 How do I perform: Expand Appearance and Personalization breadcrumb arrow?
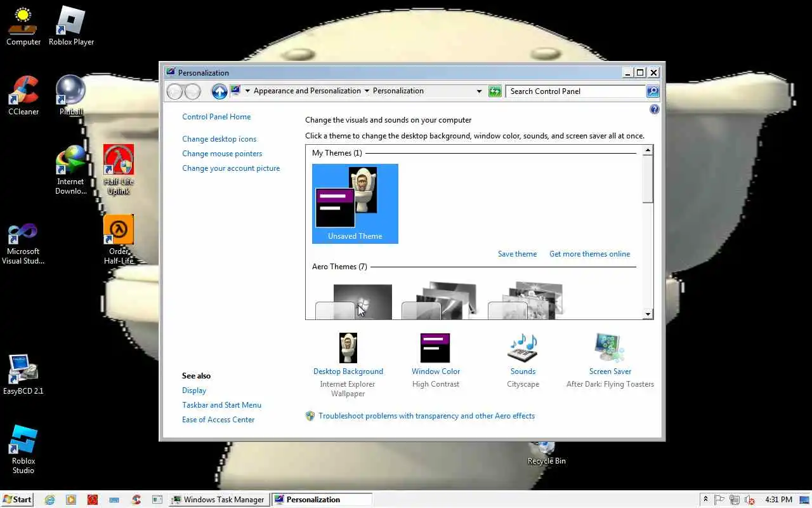367,91
